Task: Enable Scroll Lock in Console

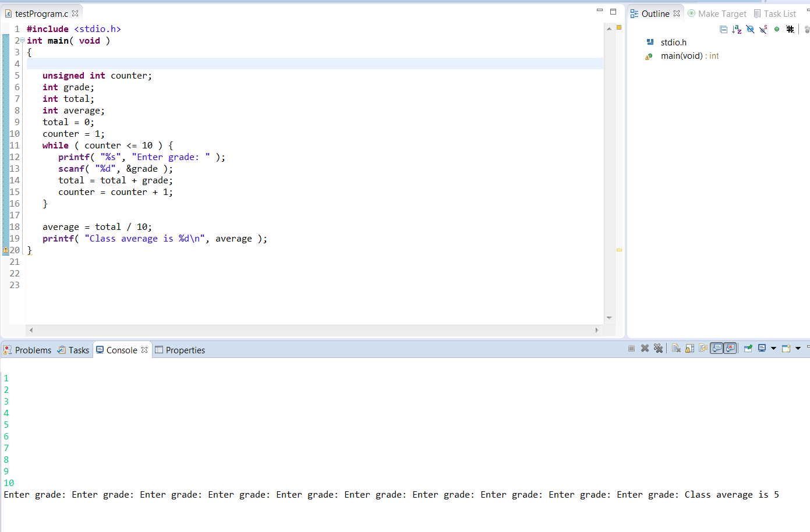Action: 689,348
